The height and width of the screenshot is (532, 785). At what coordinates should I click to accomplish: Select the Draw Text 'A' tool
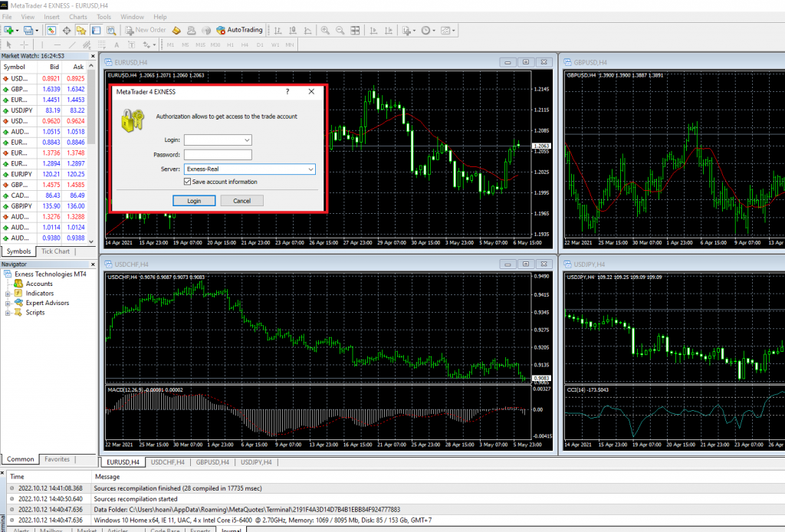[117, 45]
